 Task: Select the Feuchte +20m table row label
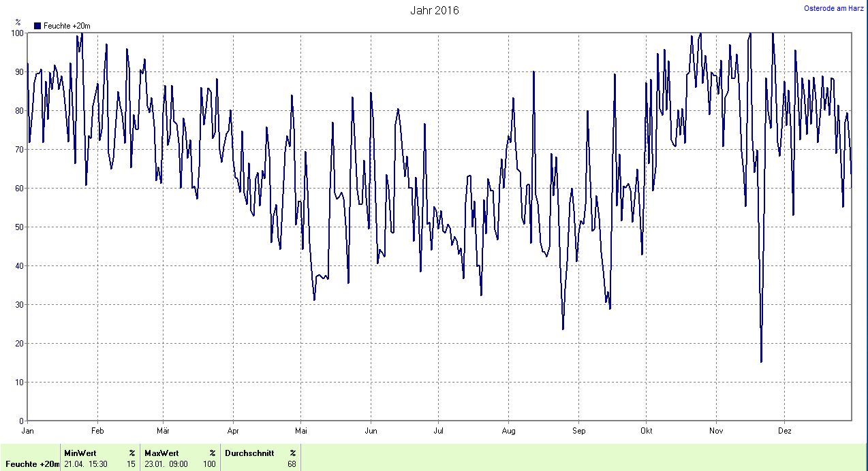coord(33,464)
